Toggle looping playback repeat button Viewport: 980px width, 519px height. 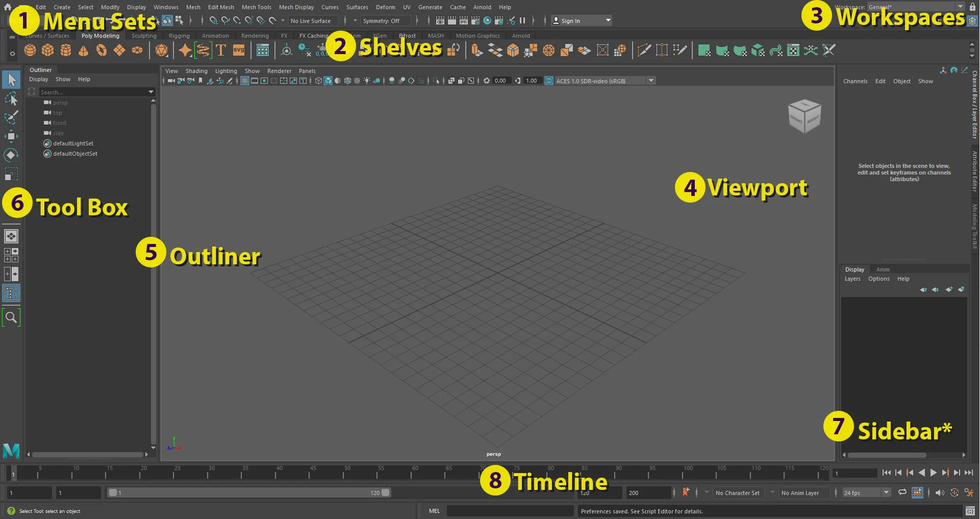tap(902, 492)
